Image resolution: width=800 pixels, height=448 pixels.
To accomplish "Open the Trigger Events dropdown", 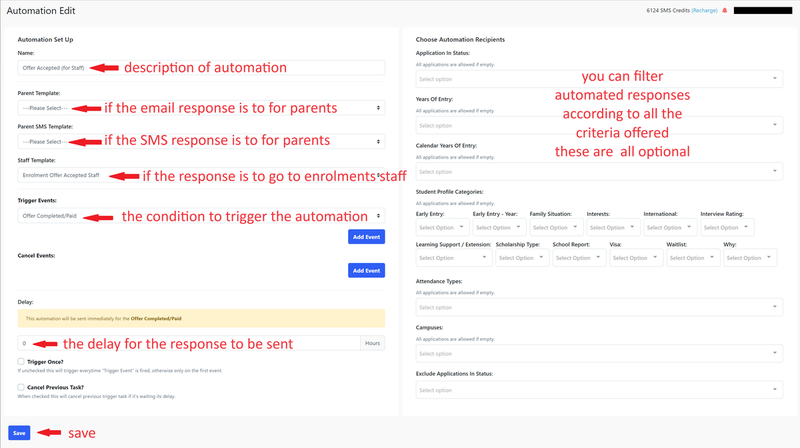I will [x=201, y=216].
